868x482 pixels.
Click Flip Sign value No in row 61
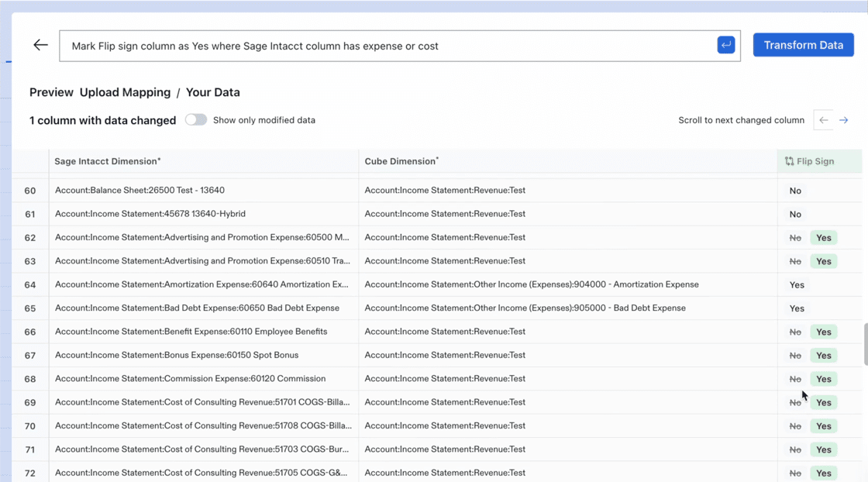point(795,214)
